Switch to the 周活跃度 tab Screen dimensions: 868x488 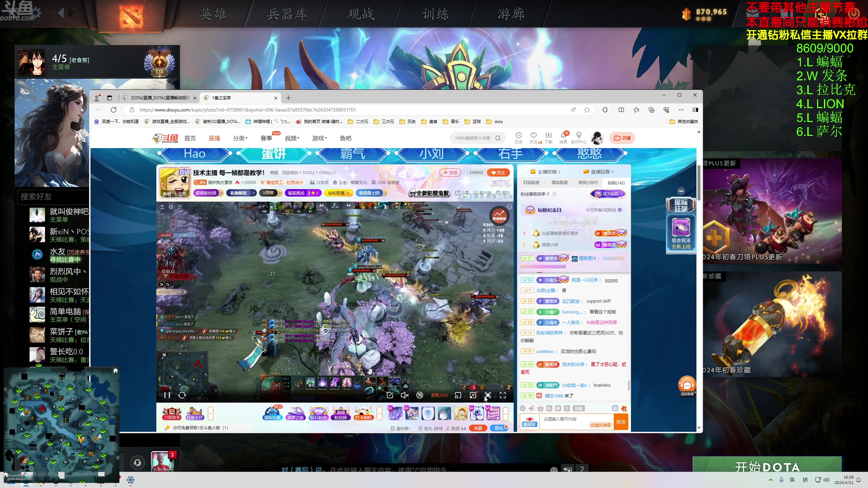coord(559,183)
